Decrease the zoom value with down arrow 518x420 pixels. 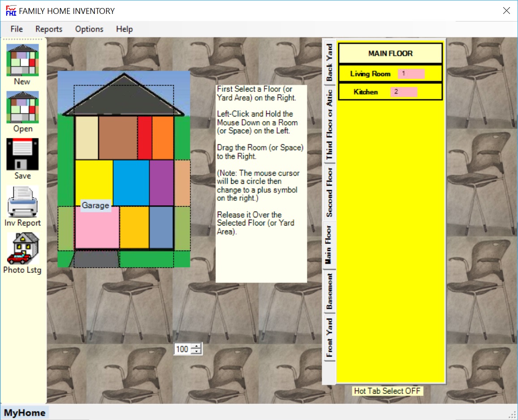[197, 351]
